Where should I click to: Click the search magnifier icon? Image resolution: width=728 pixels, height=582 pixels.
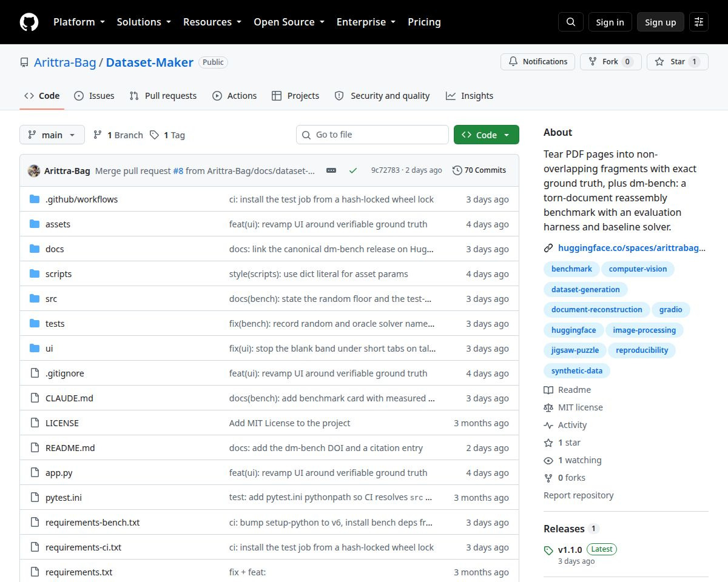570,22
